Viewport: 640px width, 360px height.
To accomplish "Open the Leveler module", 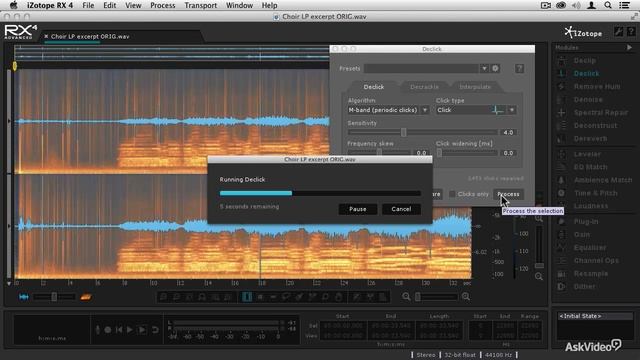I will click(587, 154).
